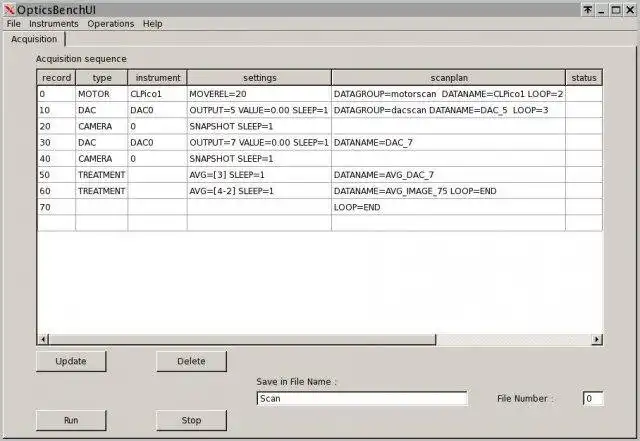640x441 pixels.
Task: Select the MOTOR type cell
Action: (x=102, y=94)
